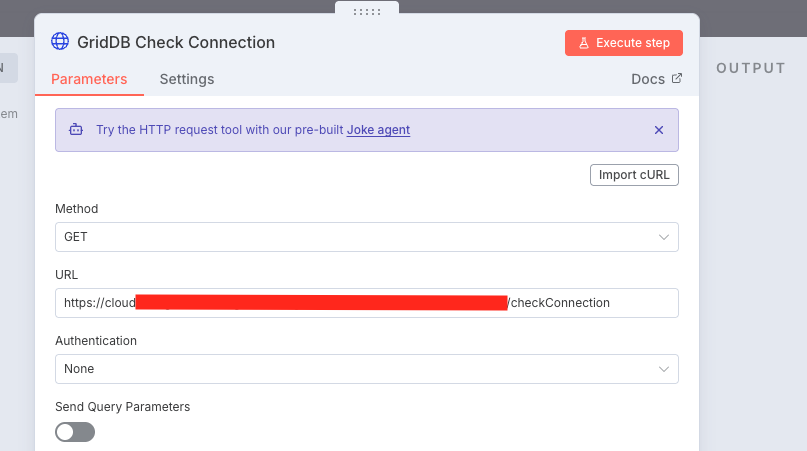The width and height of the screenshot is (807, 451).
Task: Open the Authentication dropdown showing None
Action: tap(367, 369)
